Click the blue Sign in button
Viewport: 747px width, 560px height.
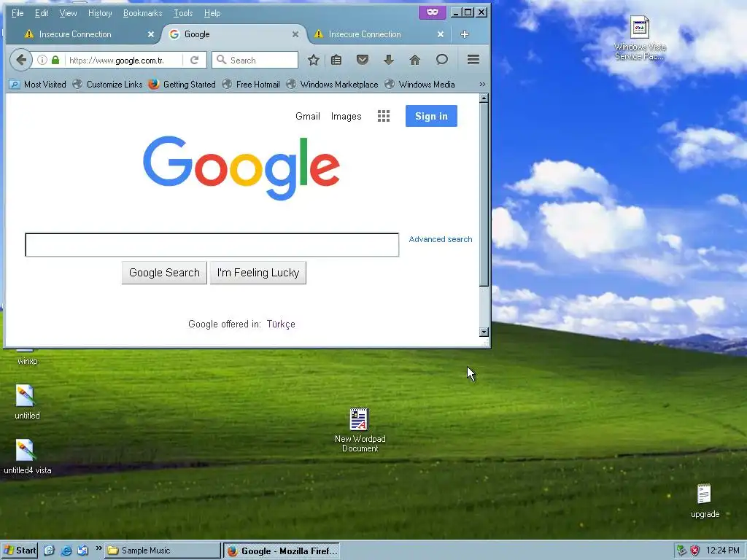click(431, 116)
